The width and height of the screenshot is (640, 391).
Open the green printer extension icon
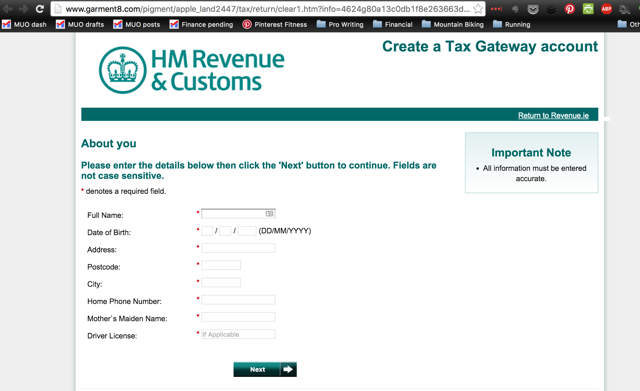[x=588, y=9]
